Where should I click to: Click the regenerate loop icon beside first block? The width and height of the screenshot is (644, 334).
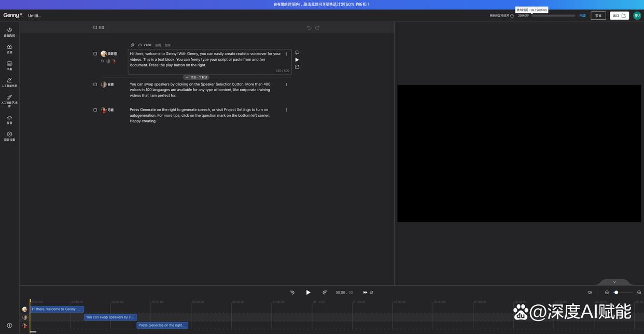coord(297,52)
